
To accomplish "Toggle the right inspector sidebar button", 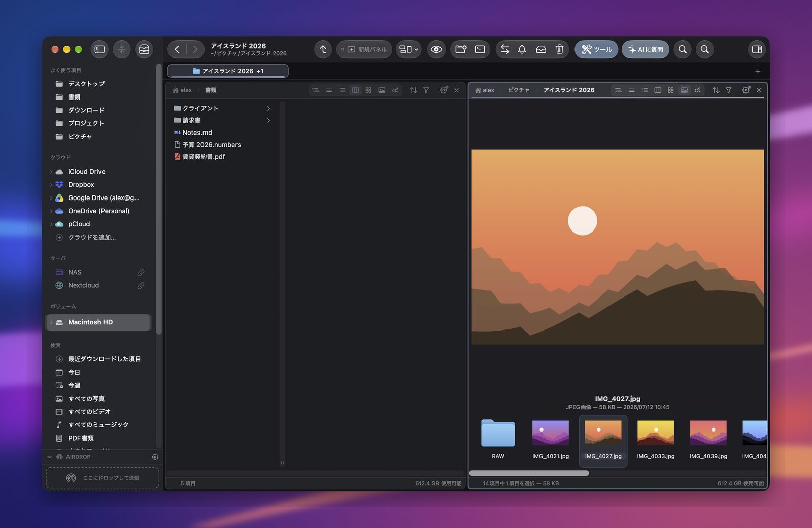I will coord(757,49).
